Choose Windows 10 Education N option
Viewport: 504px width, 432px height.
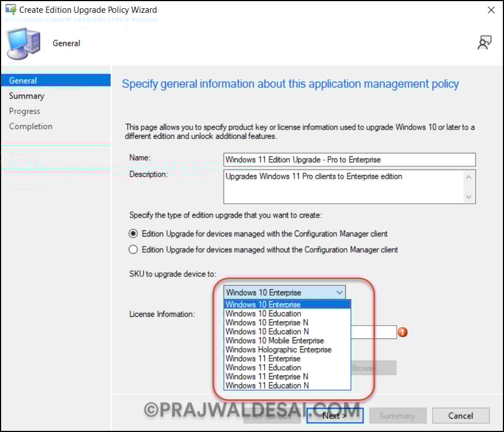click(287, 331)
